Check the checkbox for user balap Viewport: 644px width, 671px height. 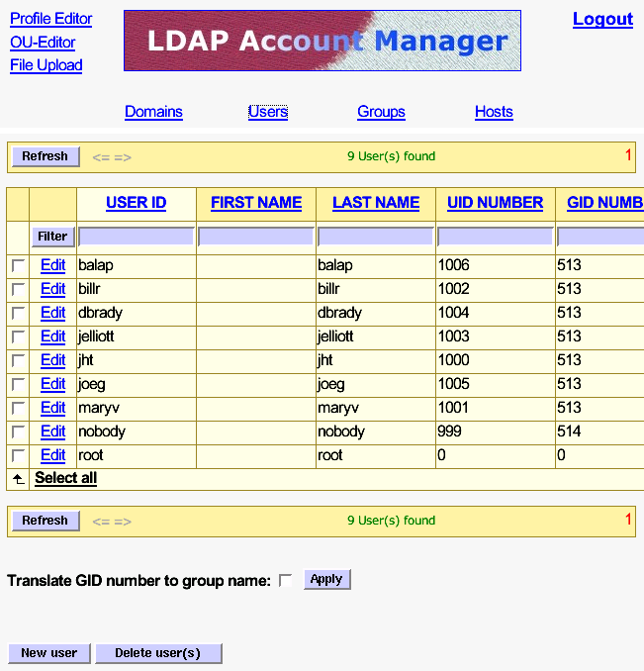click(x=18, y=266)
